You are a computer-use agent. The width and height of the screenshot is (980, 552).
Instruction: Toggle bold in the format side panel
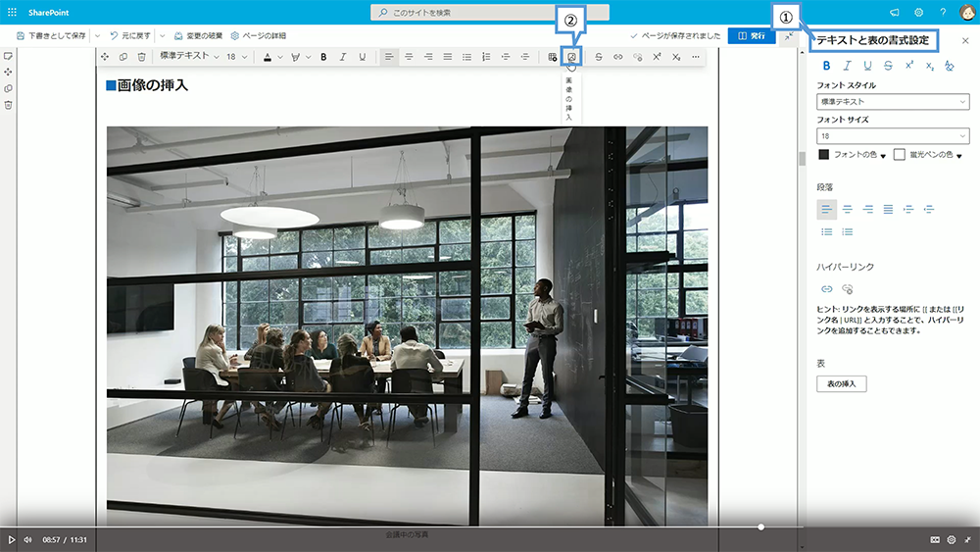point(827,66)
